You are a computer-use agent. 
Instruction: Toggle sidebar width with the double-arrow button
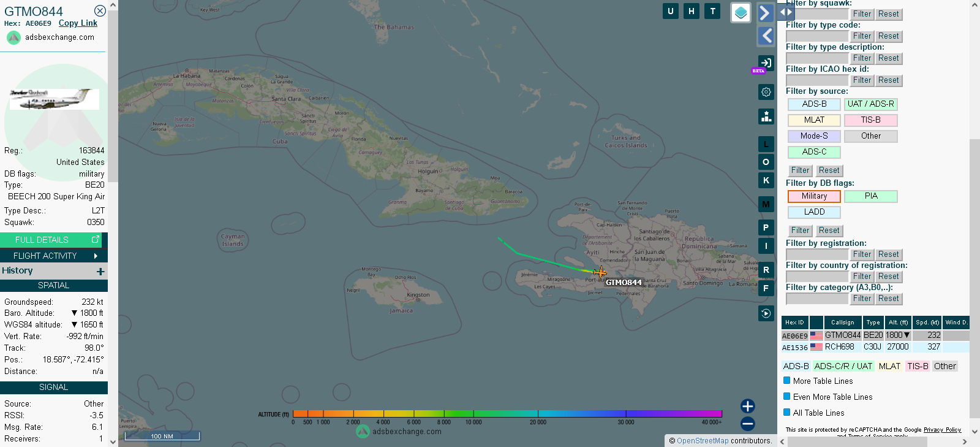click(x=786, y=12)
